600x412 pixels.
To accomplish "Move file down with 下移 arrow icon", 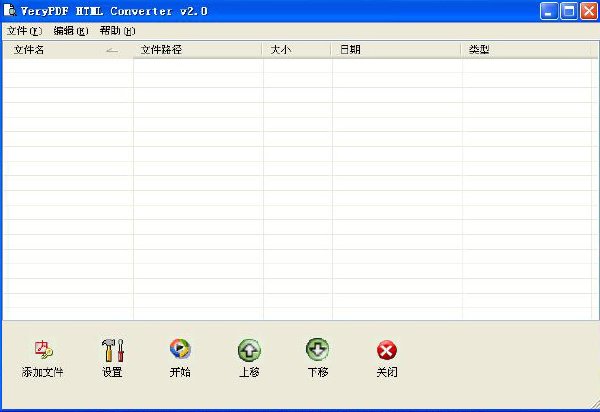I will click(x=318, y=349).
